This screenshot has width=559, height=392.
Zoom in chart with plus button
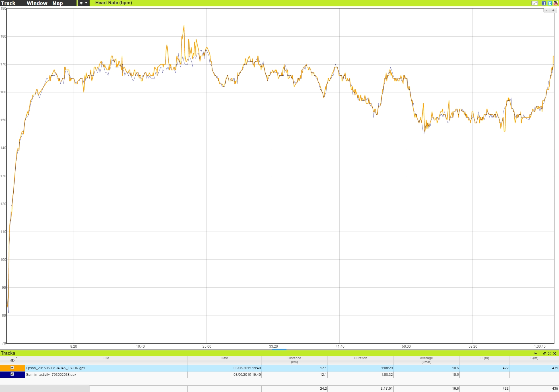point(553,11)
